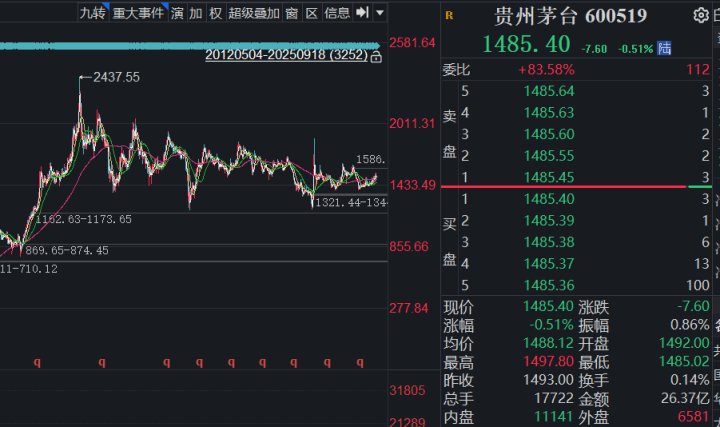The height and width of the screenshot is (427, 720).
Task: Click the 内盘 11141 value
Action: pos(554,416)
